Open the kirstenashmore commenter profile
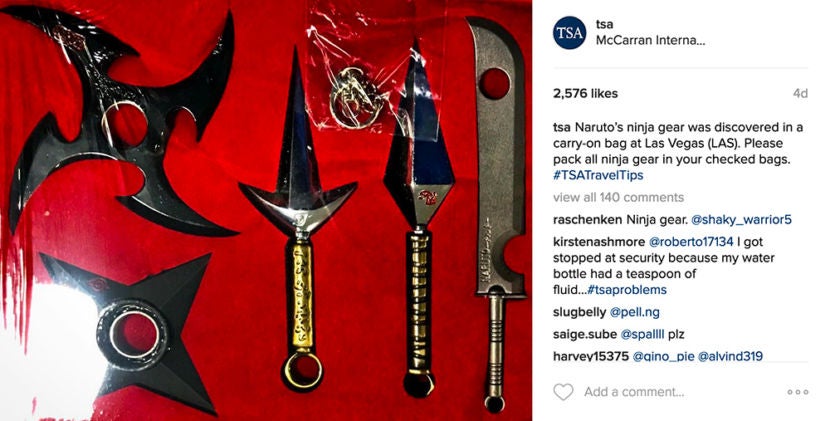Screen dimensions: 830x421 599,241
